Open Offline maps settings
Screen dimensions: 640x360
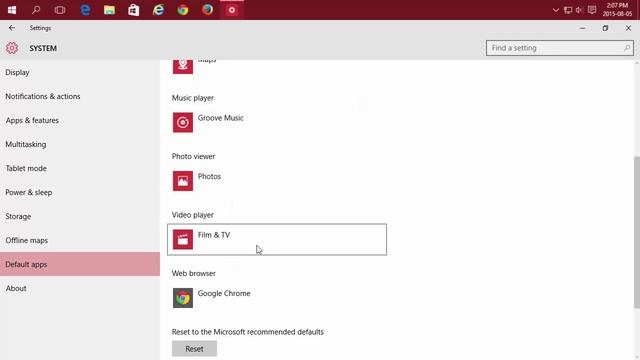(80, 240)
